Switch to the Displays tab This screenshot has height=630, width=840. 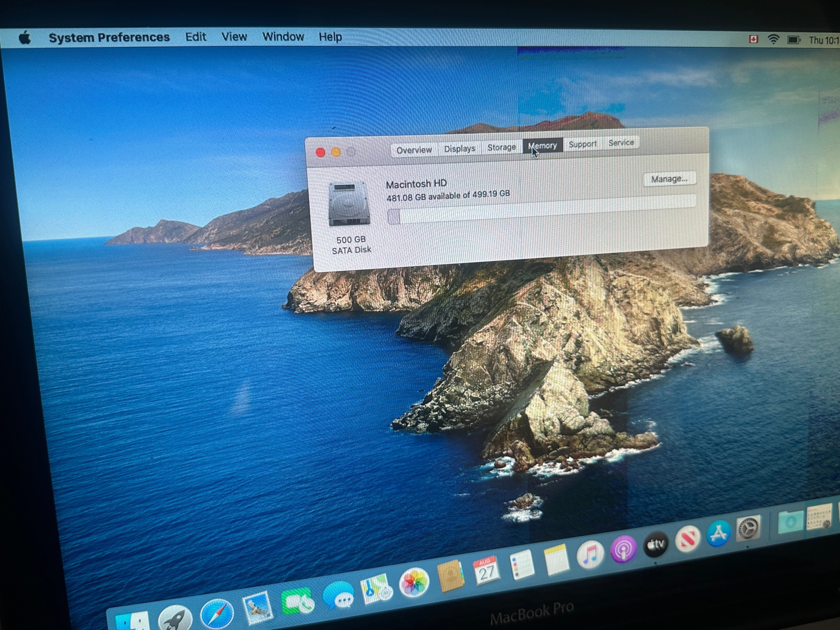[459, 149]
